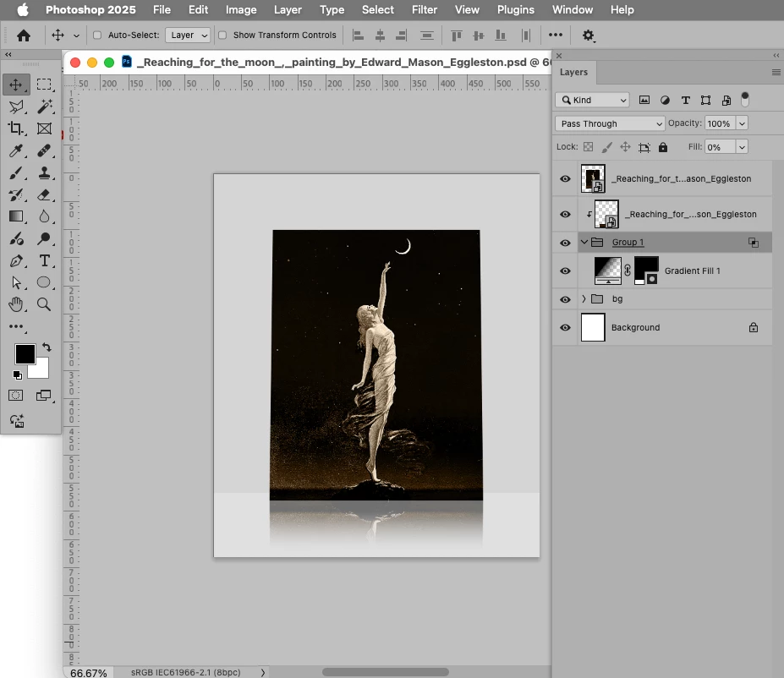
Task: Select the Blur tool
Action: pos(44,216)
